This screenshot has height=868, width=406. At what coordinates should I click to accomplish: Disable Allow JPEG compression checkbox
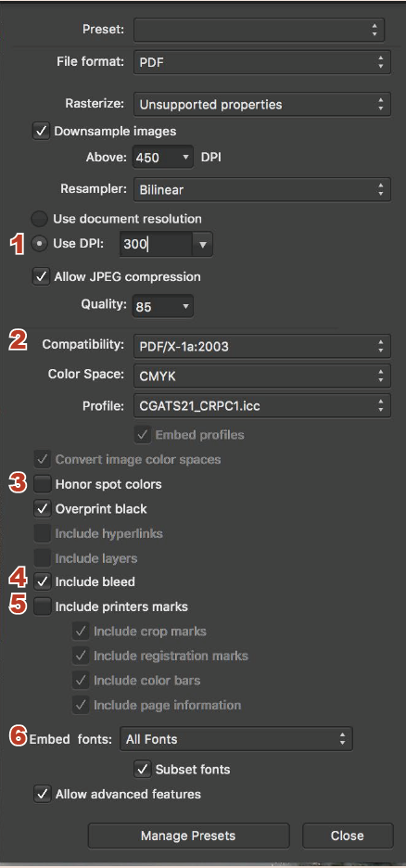(42, 276)
